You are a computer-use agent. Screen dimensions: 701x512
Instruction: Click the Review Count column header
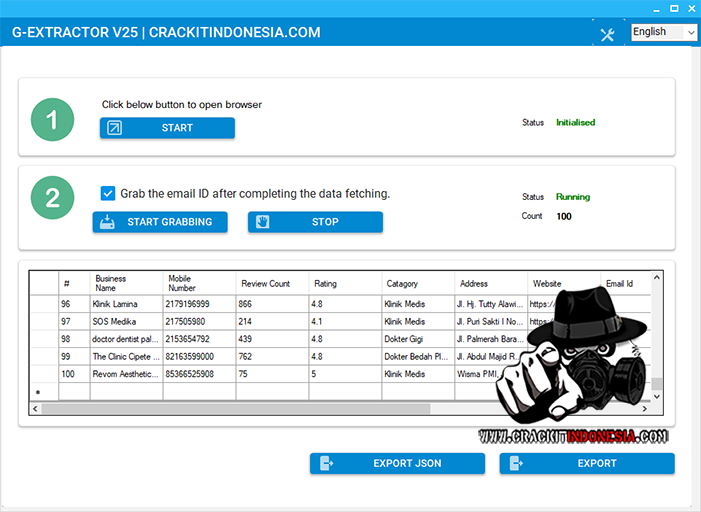tap(272, 283)
